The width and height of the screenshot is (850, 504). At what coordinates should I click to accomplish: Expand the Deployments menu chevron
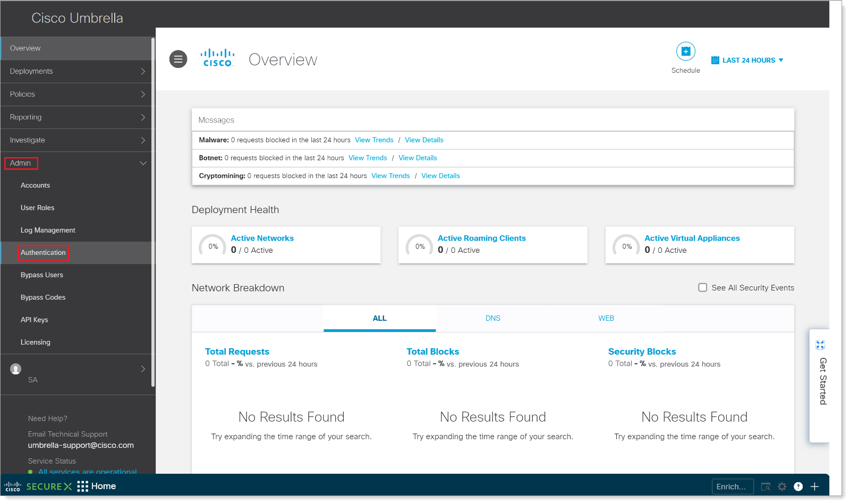tap(143, 71)
